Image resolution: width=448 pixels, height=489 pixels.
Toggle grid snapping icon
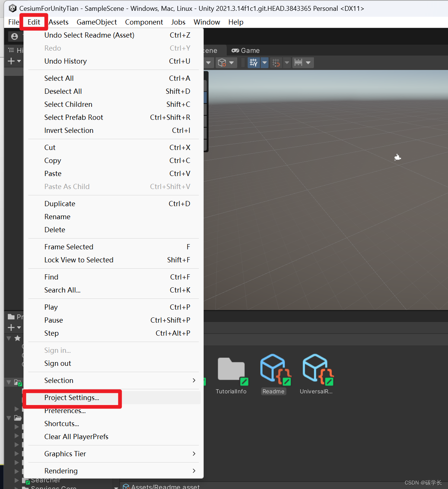(276, 63)
